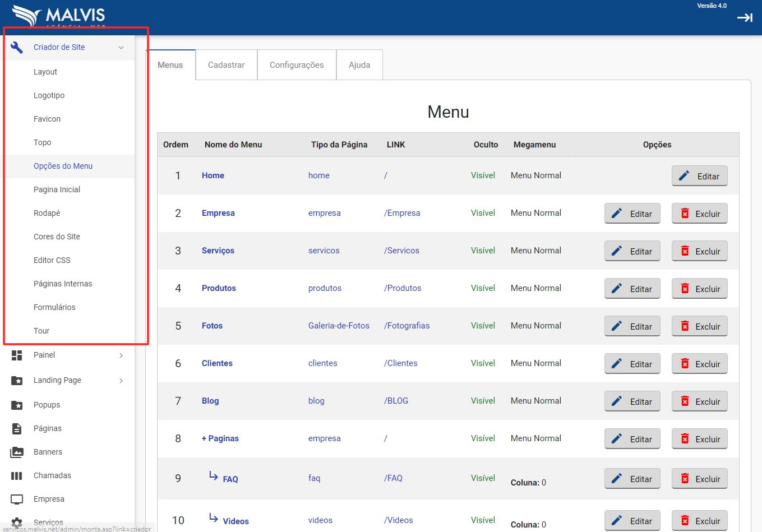Click the wrench icon beside Criador de Site
The image size is (762, 532).
tap(17, 48)
